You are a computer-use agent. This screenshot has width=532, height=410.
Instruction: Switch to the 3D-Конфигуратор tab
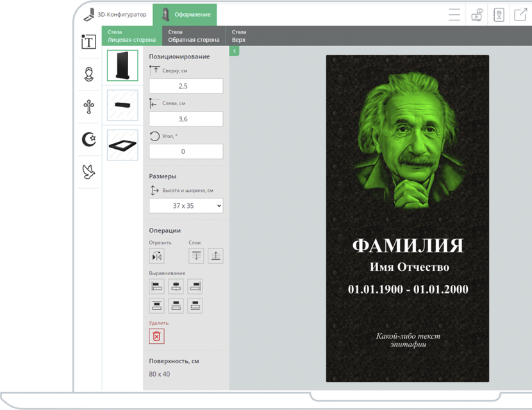(115, 15)
